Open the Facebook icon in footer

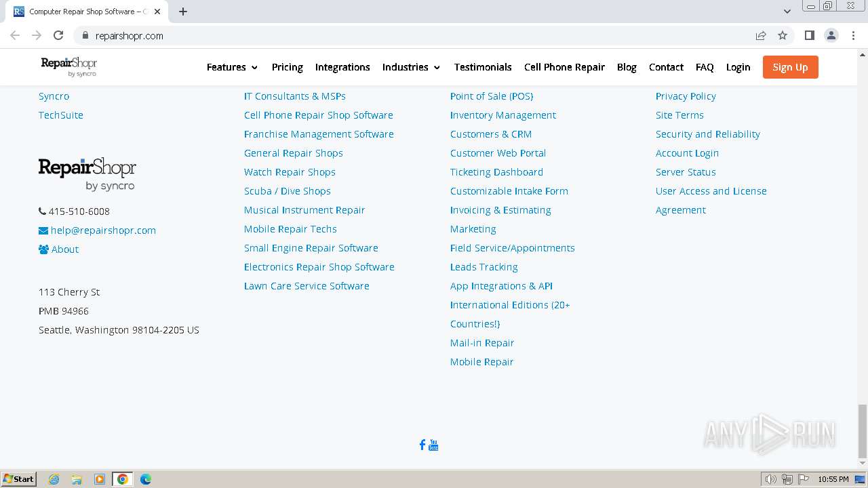pyautogui.click(x=422, y=445)
